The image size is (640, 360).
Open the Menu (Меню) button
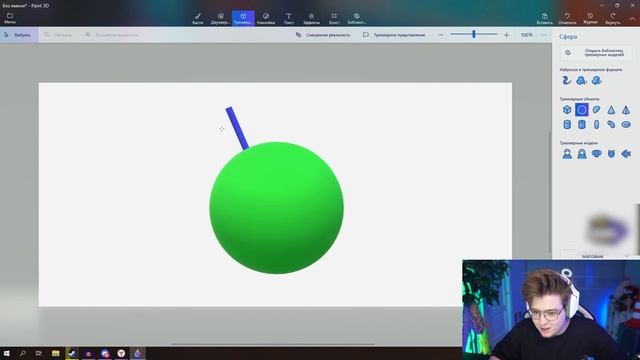point(10,18)
